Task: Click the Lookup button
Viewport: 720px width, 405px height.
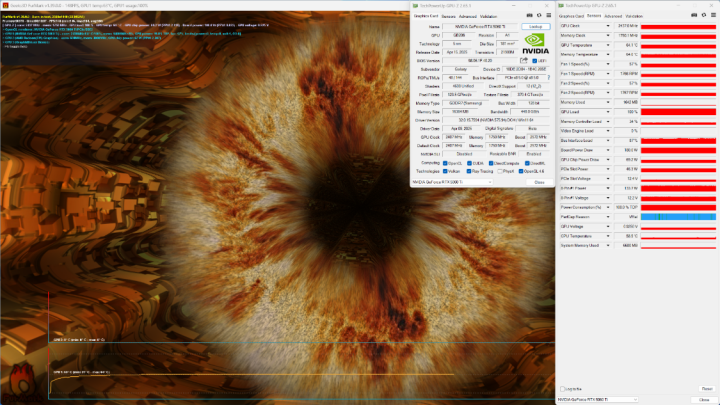Action: (x=535, y=27)
